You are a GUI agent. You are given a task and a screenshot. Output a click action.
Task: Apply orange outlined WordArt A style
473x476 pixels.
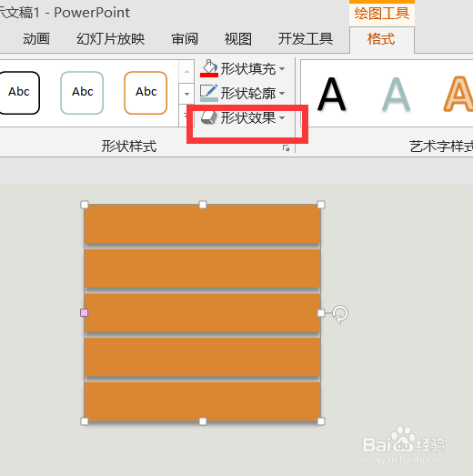coord(458,95)
